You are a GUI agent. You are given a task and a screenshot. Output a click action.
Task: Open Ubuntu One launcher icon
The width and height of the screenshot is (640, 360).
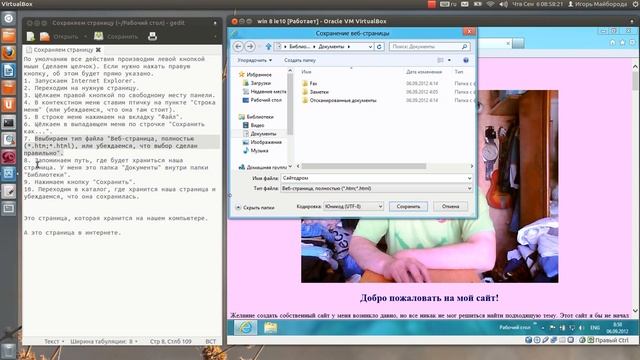pos(9,105)
